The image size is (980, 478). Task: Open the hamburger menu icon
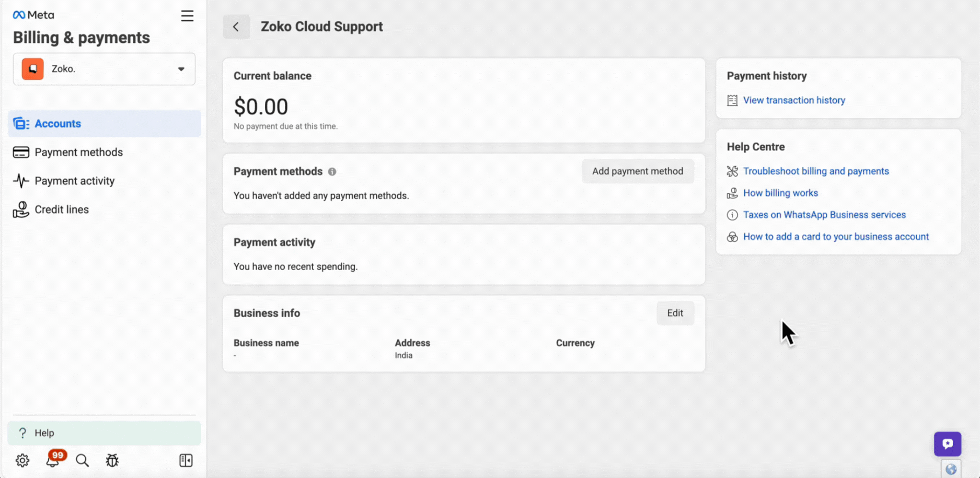click(187, 16)
